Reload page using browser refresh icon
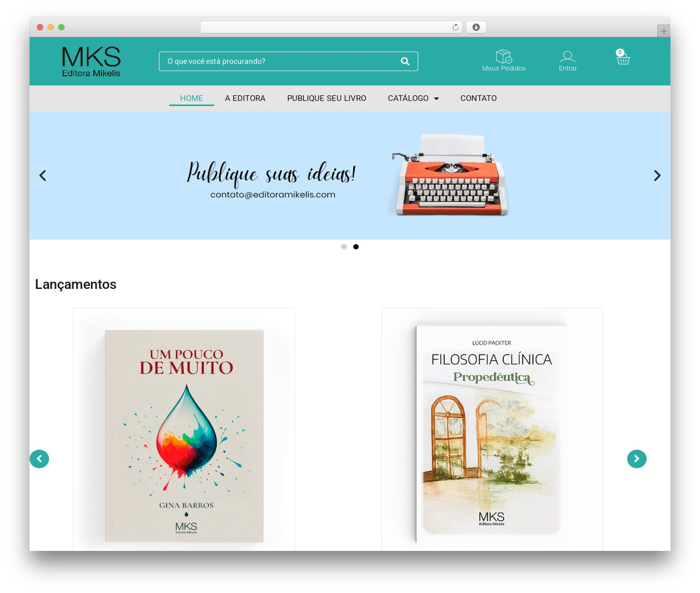The height and width of the screenshot is (593, 700). click(455, 27)
